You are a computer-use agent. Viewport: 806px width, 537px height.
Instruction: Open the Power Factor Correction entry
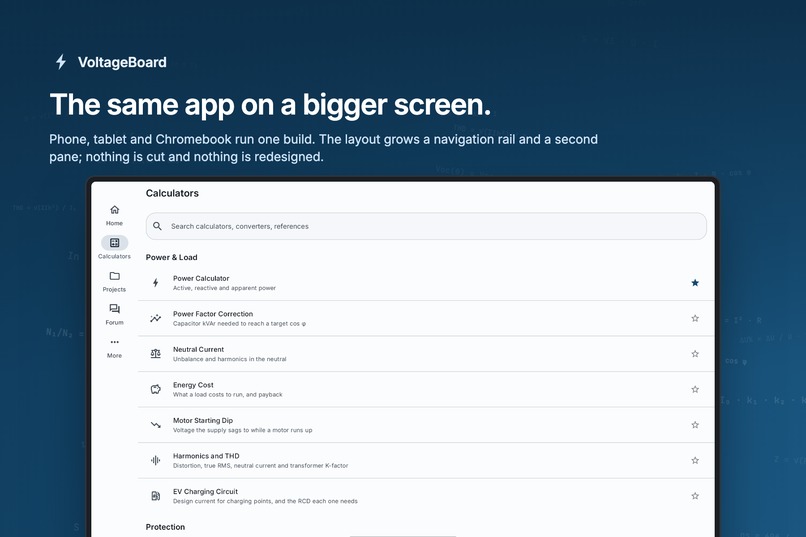click(426, 318)
